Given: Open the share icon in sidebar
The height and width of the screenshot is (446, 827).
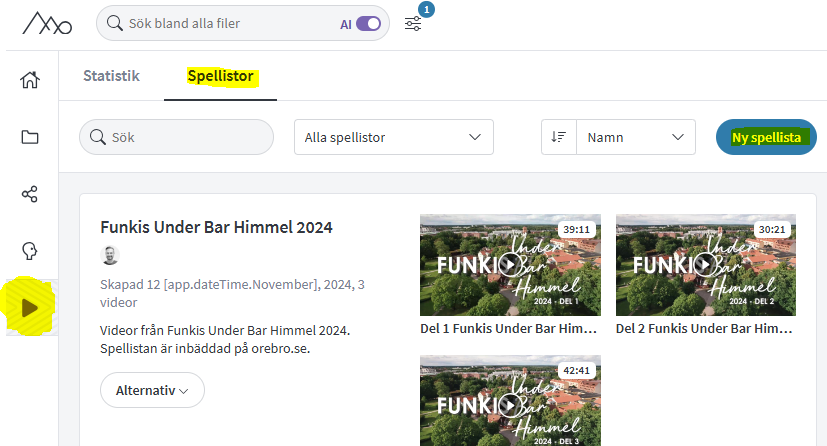Looking at the screenshot, I should pos(30,194).
